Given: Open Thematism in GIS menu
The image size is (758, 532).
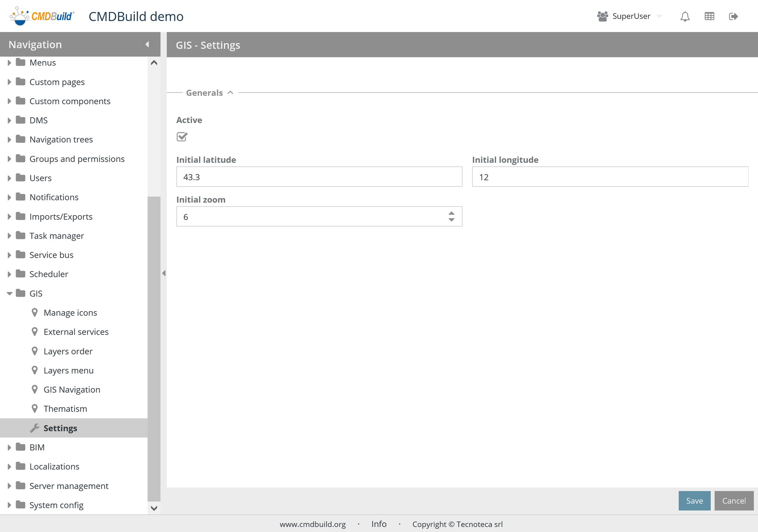Looking at the screenshot, I should [65, 409].
